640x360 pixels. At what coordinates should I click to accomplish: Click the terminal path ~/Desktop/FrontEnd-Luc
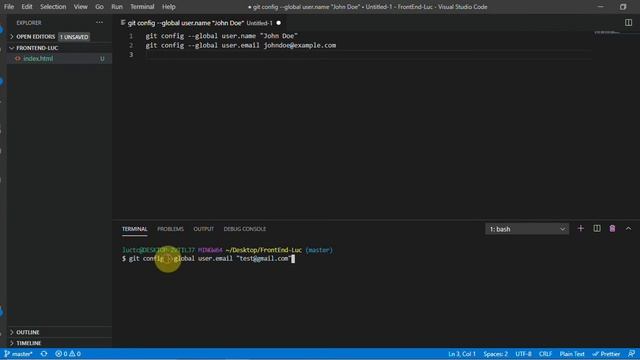(264, 250)
